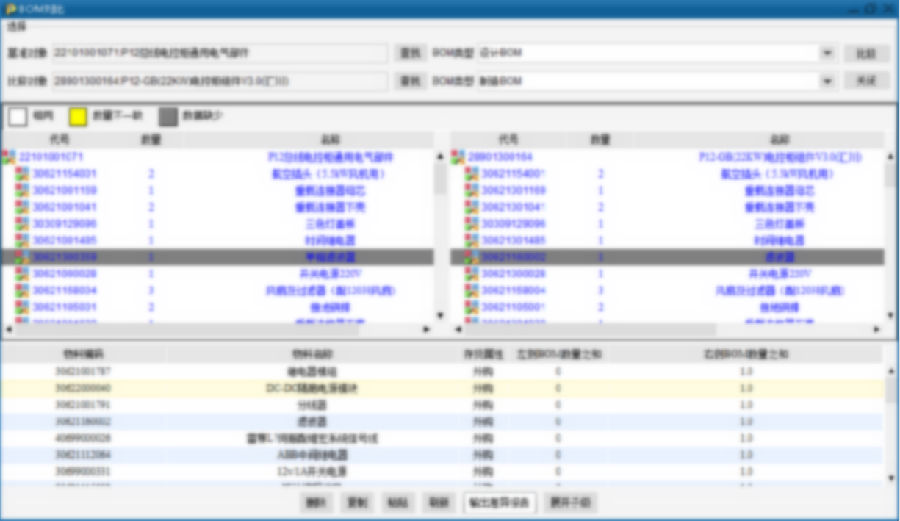Click icon of row 30621301169 in right tree
900x521 pixels.
[471, 190]
